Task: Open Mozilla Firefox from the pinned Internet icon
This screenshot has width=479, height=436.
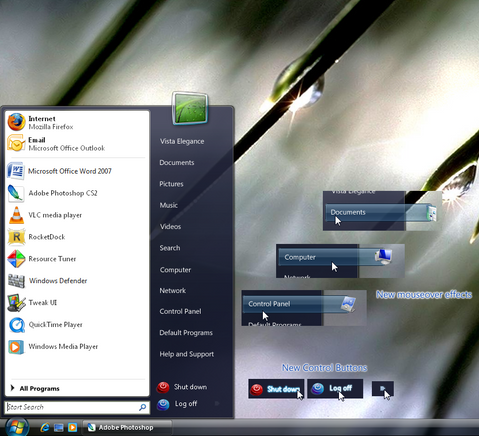Action: [x=16, y=122]
